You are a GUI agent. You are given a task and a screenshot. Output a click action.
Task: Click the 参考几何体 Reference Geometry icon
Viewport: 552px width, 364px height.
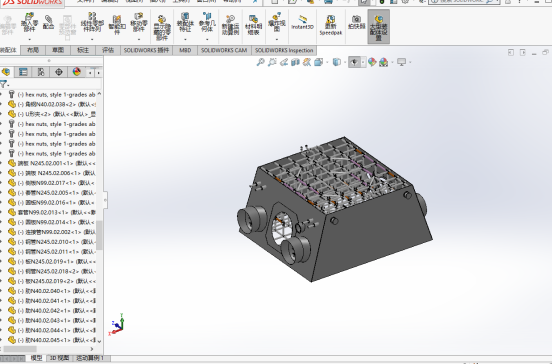(x=207, y=22)
